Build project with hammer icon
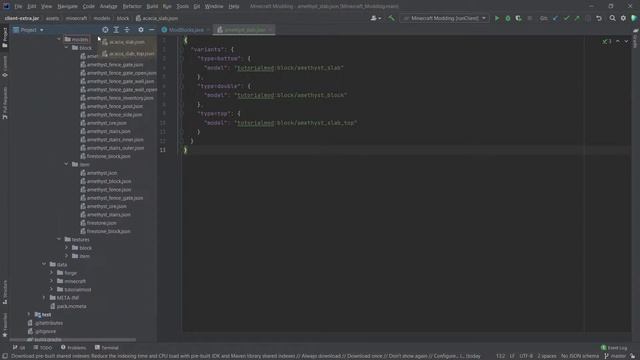Screen dimensions: 640x360 391,18
